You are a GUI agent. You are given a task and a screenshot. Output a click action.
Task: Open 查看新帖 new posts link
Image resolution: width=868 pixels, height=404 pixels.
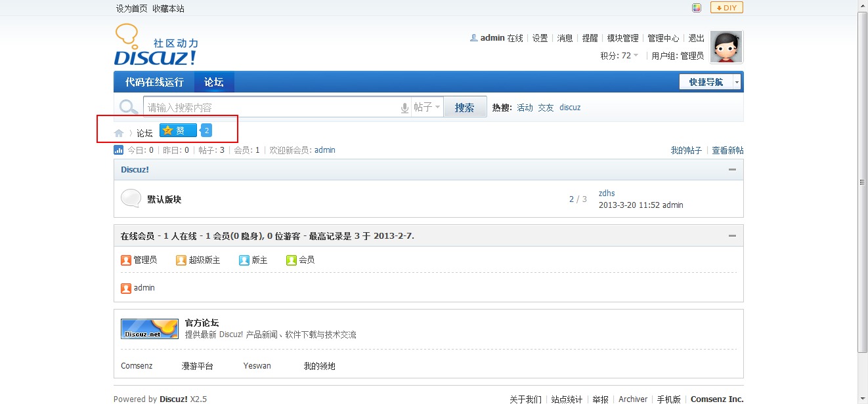(728, 151)
